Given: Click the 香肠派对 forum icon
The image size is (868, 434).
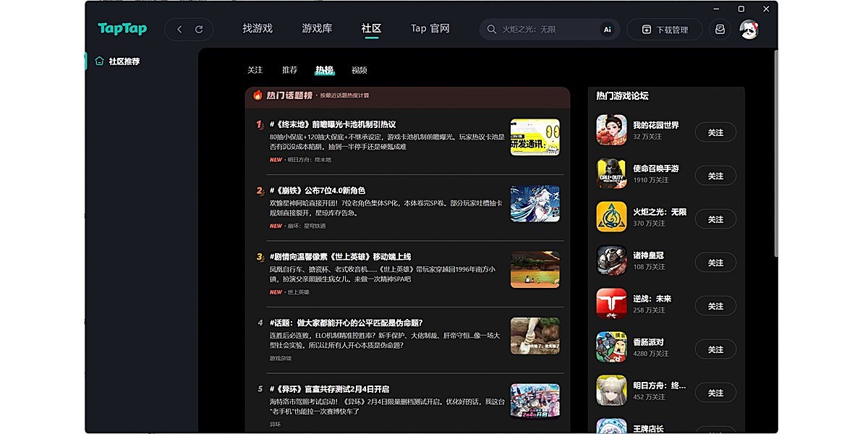Looking at the screenshot, I should (x=611, y=349).
